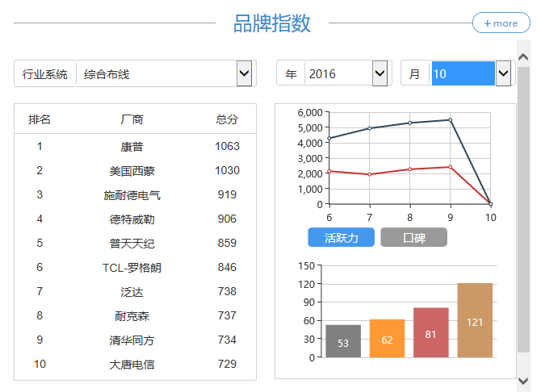This screenshot has height=392, width=541.
Task: Select vendor TCL-罗格朗 in the table
Action: tap(132, 267)
